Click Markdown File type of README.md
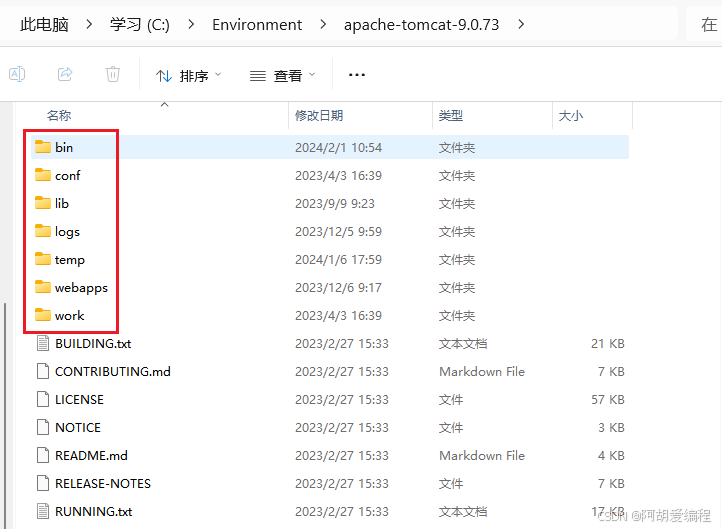This screenshot has height=529, width=722. (x=482, y=455)
